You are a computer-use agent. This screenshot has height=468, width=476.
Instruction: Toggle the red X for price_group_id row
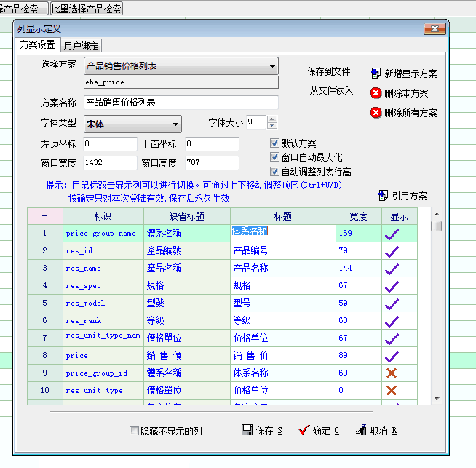[x=392, y=373]
